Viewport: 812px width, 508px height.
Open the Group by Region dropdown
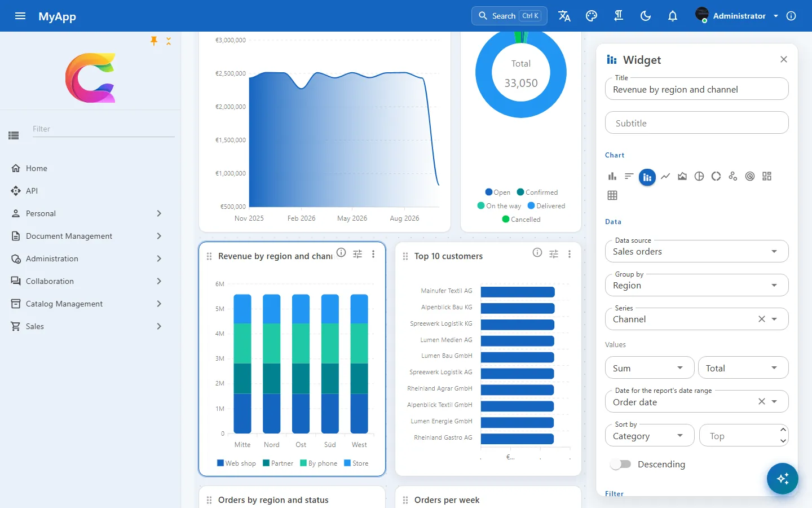697,286
